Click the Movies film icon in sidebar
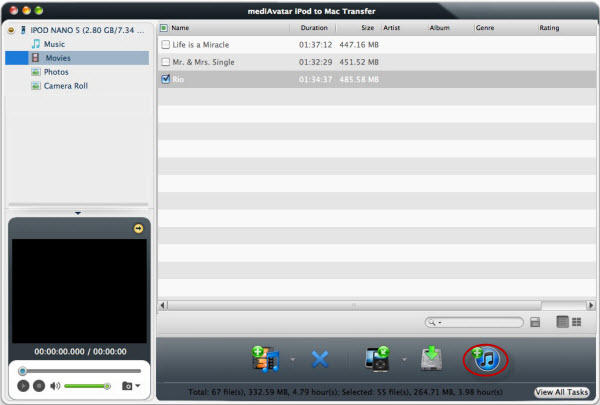600x405 pixels. click(36, 58)
